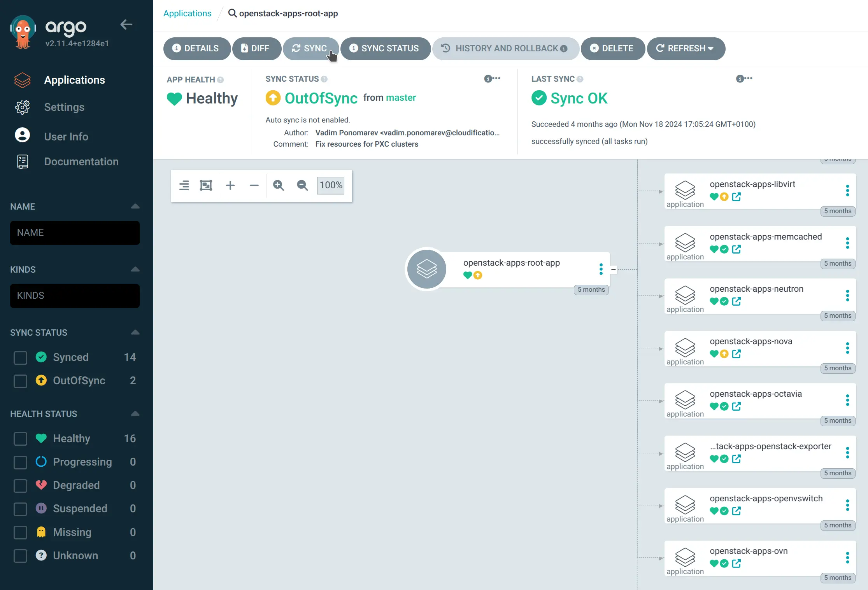Screen dimensions: 868x590
Task: Check the OutOfSync filter checkbox
Action: pyautogui.click(x=20, y=381)
